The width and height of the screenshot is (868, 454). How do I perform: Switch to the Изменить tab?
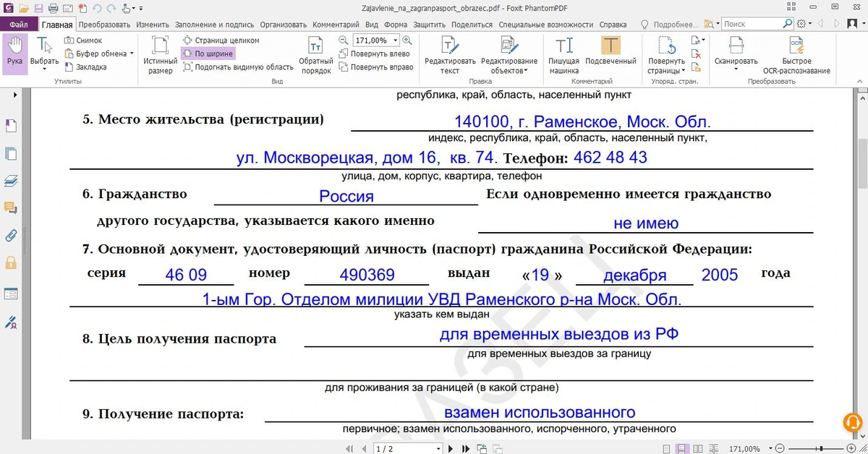point(153,25)
